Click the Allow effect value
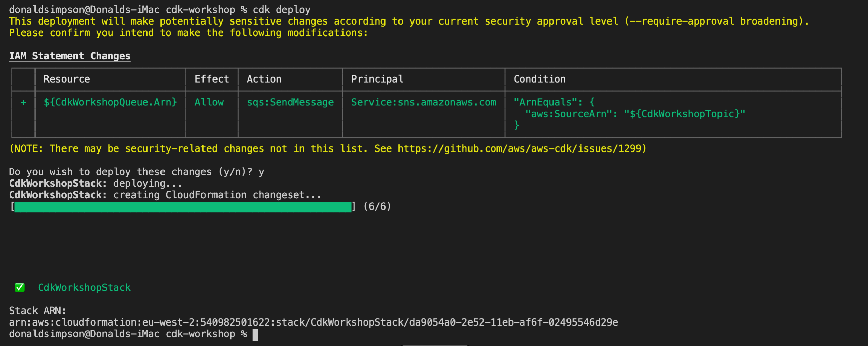This screenshot has width=868, height=346. point(209,102)
